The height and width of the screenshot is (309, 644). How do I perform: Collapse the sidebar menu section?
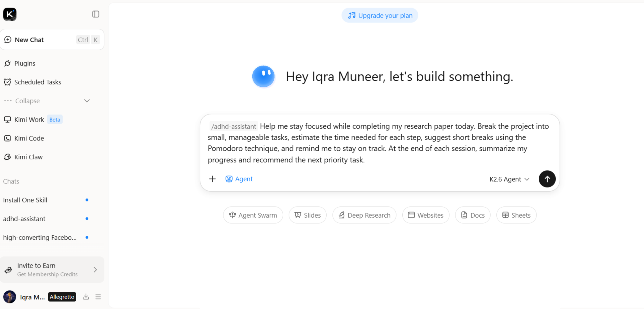tap(47, 101)
